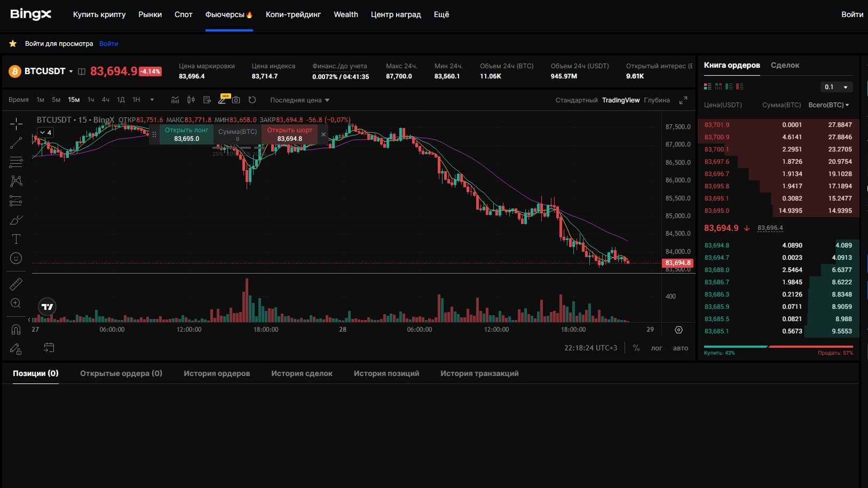Select the ruler measure tool

tap(16, 284)
